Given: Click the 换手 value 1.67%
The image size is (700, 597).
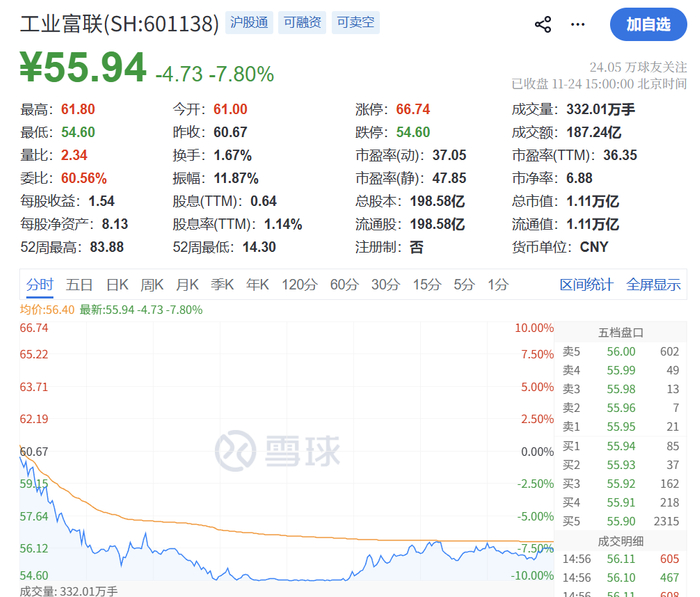Looking at the screenshot, I should (x=233, y=155).
